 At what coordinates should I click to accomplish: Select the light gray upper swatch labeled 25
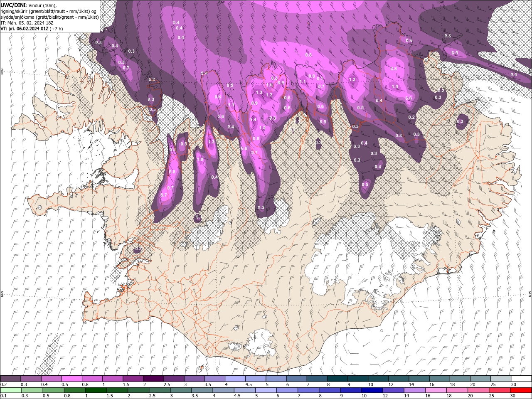[500, 379]
